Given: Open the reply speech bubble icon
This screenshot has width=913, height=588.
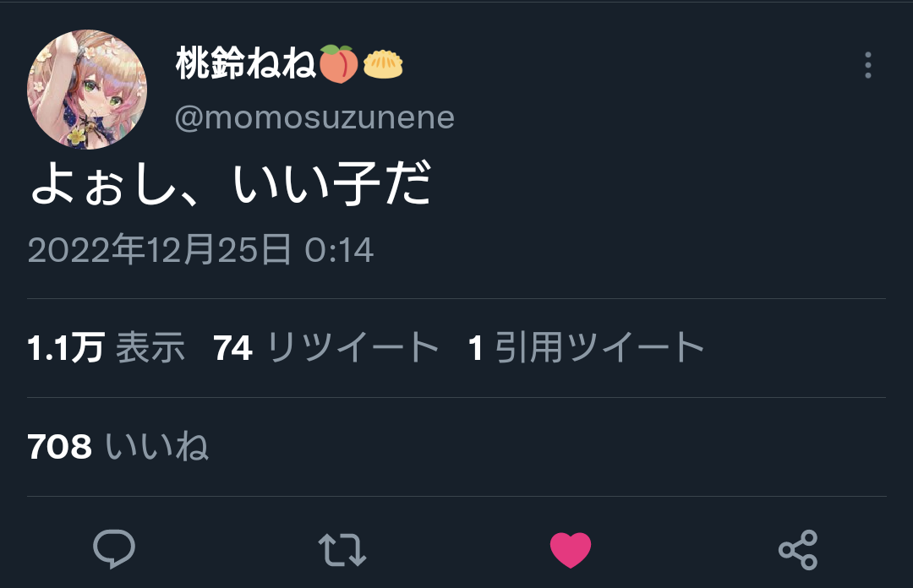Looking at the screenshot, I should coord(114,549).
